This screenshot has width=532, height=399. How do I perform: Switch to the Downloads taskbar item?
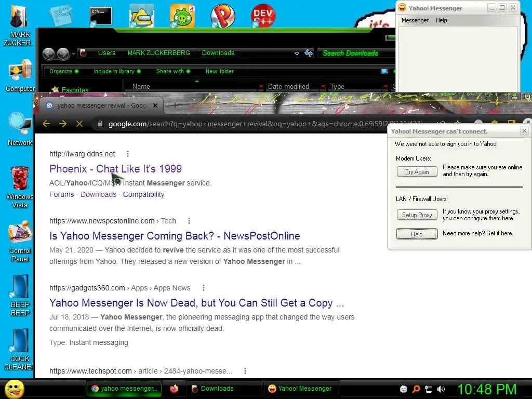click(x=224, y=389)
